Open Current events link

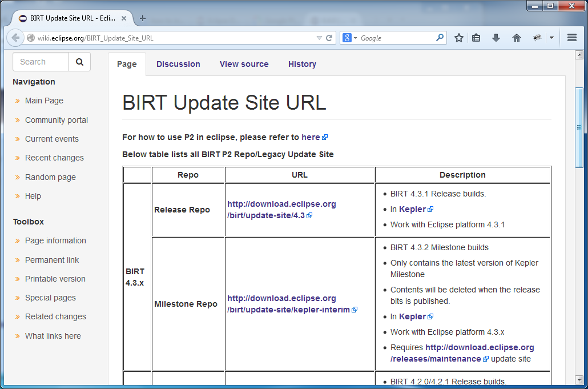coord(52,139)
